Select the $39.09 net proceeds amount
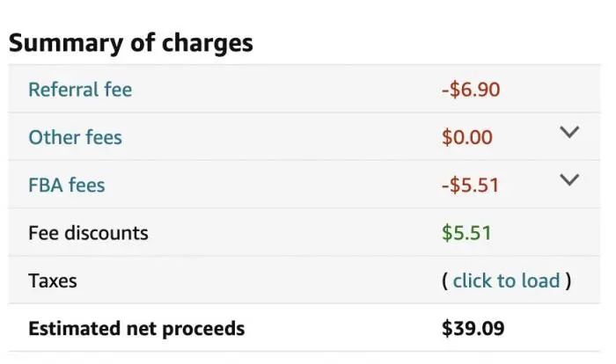The image size is (616, 364). click(473, 329)
